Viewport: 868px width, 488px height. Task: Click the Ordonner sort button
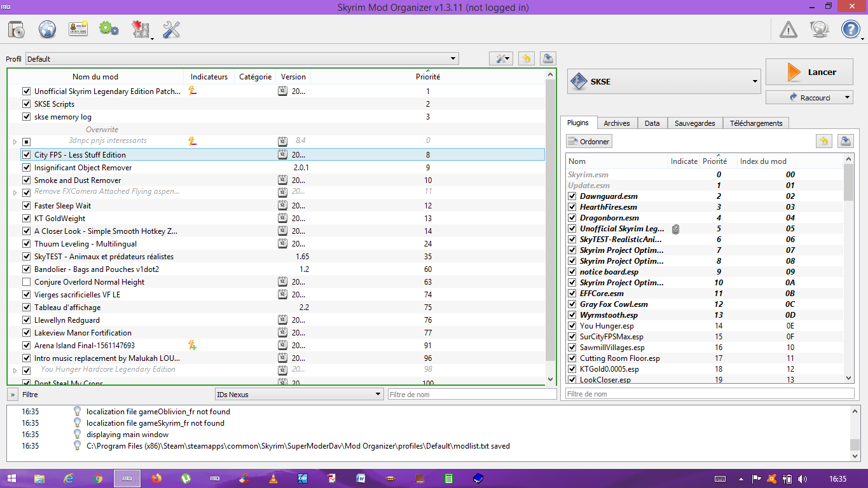(589, 142)
